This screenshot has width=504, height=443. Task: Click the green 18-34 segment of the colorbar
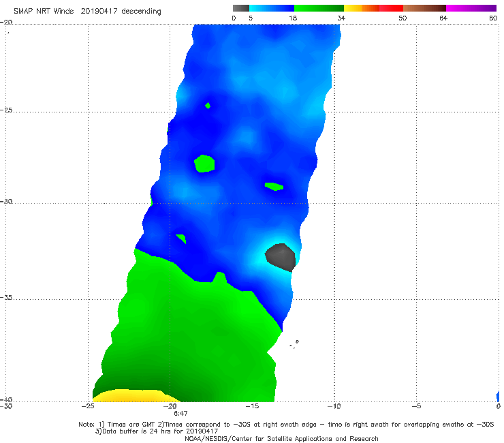(319, 8)
